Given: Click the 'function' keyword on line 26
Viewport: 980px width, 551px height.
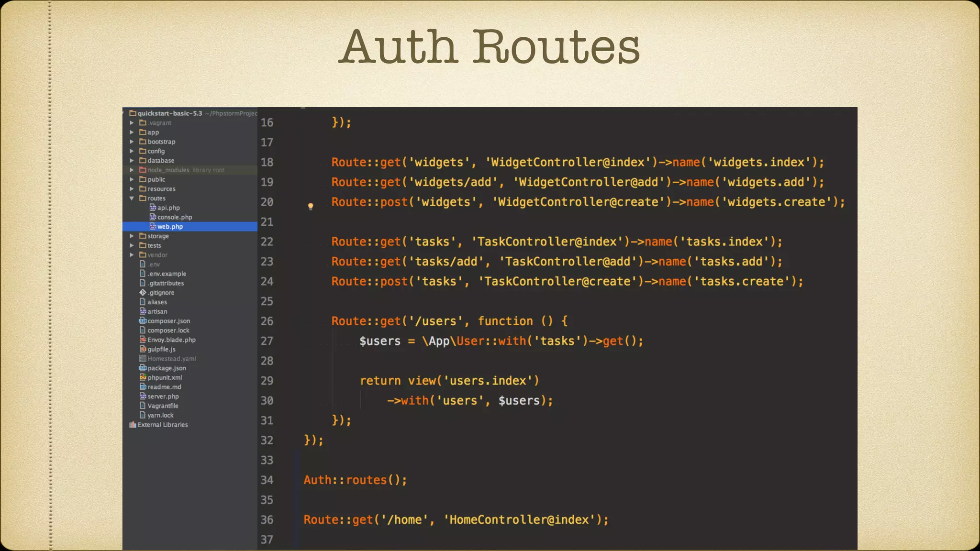Looking at the screenshot, I should click(x=505, y=321).
